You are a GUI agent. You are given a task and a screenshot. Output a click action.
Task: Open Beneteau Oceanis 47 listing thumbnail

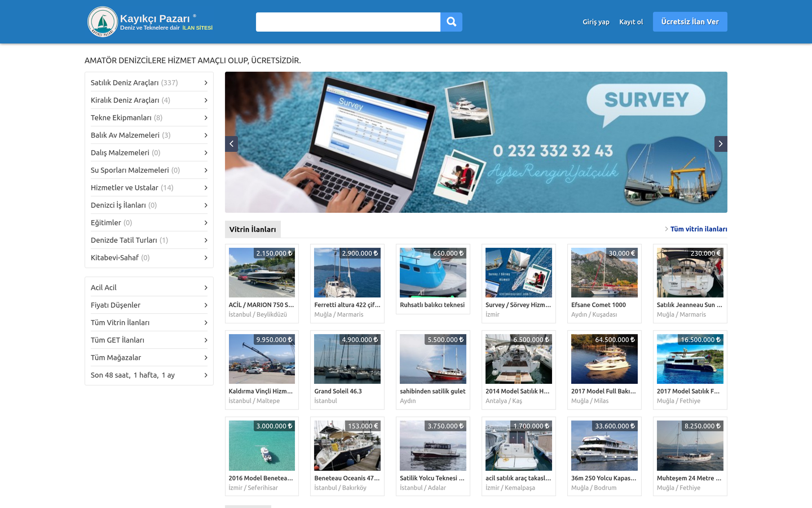347,445
